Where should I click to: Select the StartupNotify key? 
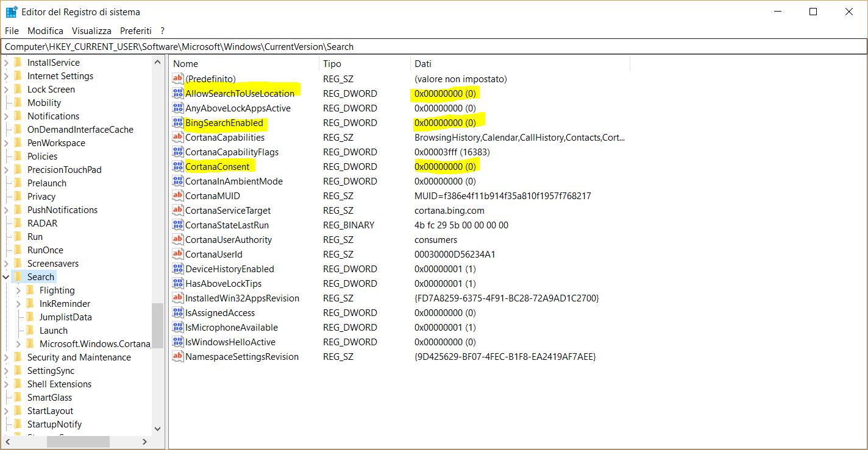tap(54, 424)
